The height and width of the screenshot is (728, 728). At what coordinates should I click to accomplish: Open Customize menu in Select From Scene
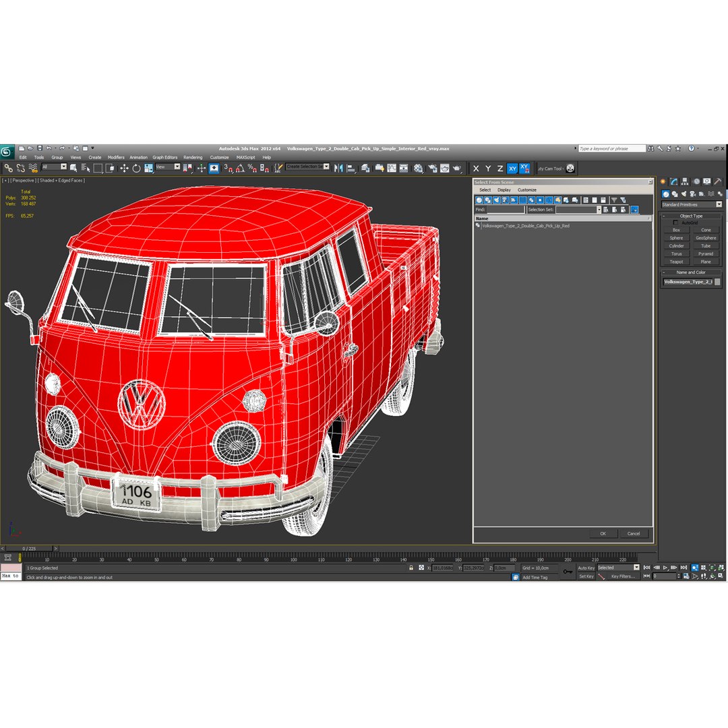pyautogui.click(x=527, y=190)
